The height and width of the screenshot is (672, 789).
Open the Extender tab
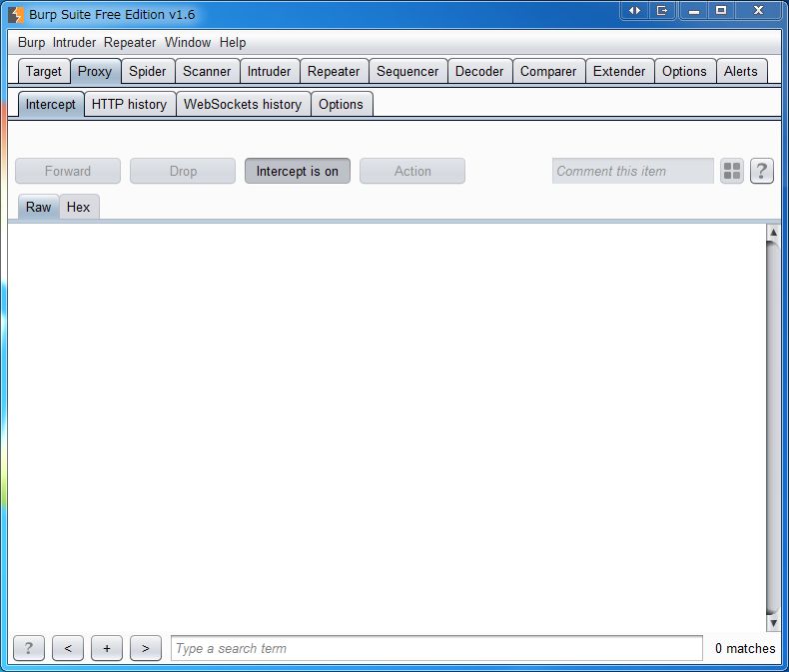click(619, 72)
